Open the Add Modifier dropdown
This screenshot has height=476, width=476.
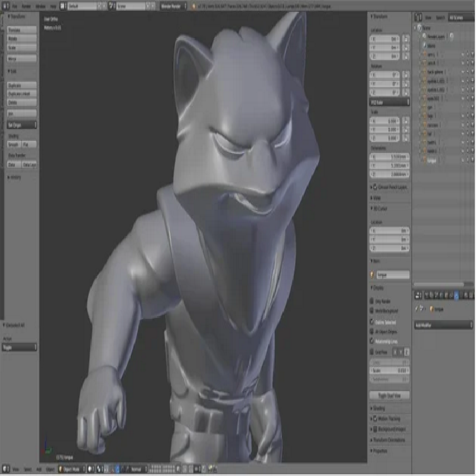click(443, 325)
